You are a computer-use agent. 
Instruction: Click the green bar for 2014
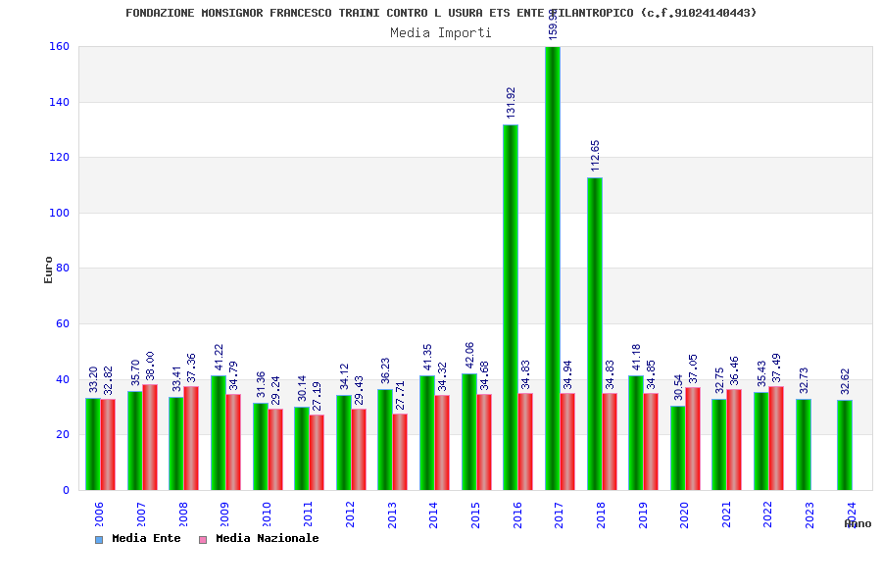click(x=427, y=433)
